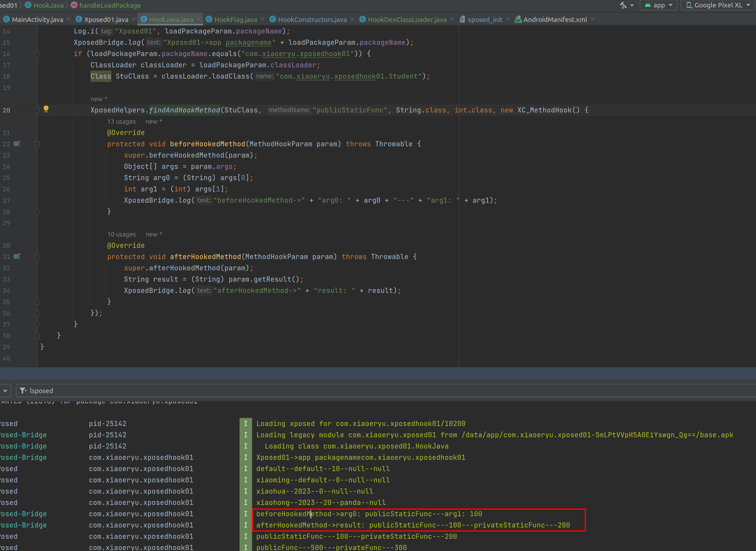
Task: Click the override gutter icon on line 31
Action: 17,256
